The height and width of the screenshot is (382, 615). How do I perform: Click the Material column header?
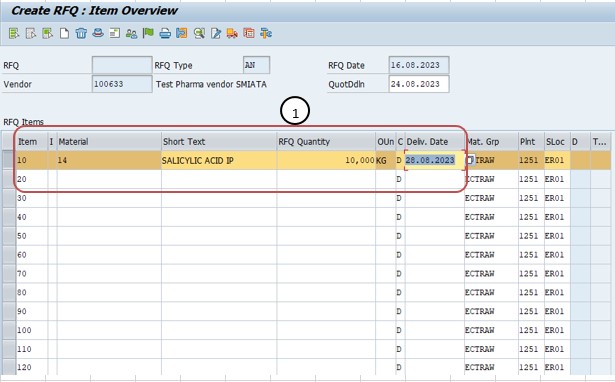(109, 142)
